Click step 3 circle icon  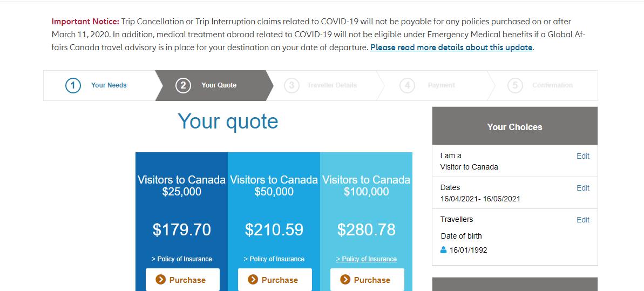292,85
